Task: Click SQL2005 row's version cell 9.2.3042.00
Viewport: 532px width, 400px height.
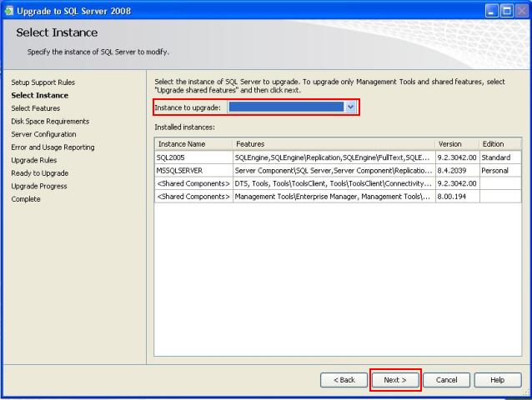Action: click(x=457, y=157)
